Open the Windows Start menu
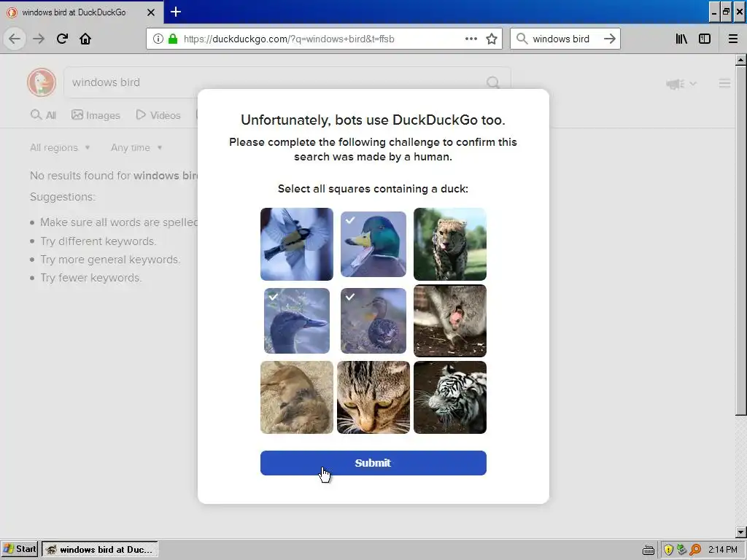This screenshot has height=560, width=747. coord(20,549)
